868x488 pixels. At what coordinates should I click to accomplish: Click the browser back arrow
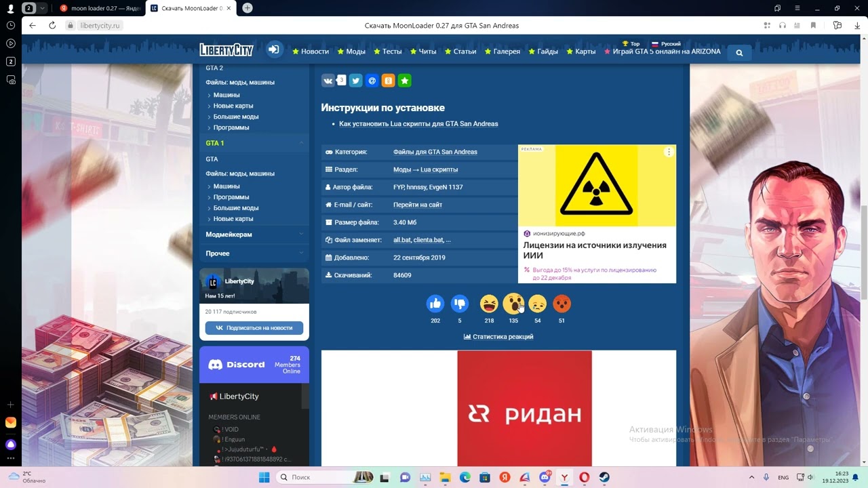[x=33, y=25]
